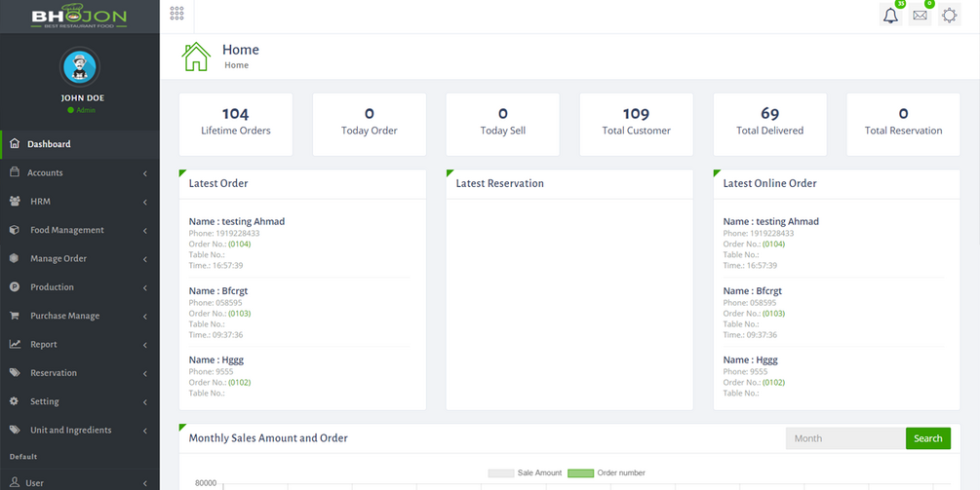Open the settings gear icon in header
Screen dimensions: 980x490
(950, 15)
